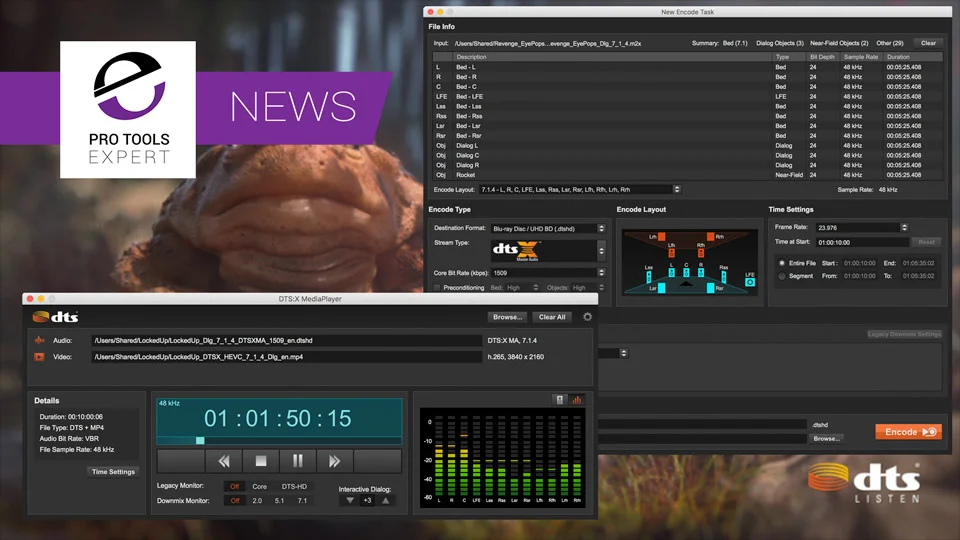Image resolution: width=960 pixels, height=540 pixels.
Task: Click the DTS:X Master Audio stream logo
Action: click(516, 250)
